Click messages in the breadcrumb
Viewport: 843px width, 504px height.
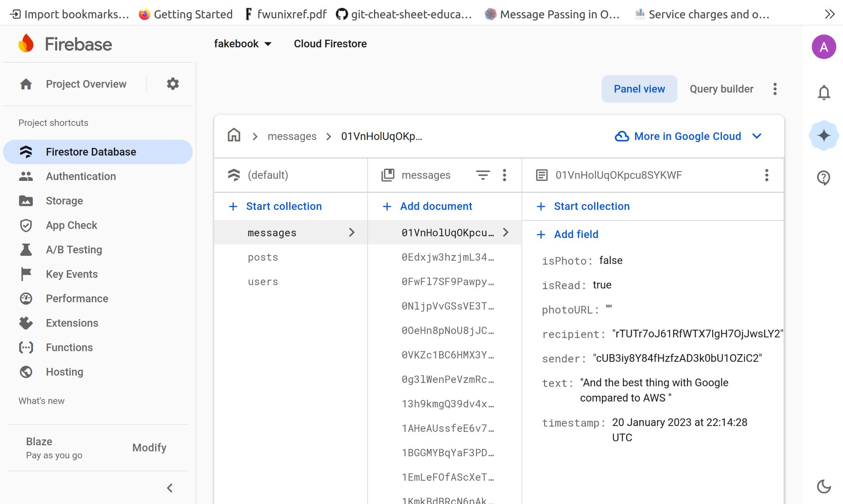click(292, 136)
